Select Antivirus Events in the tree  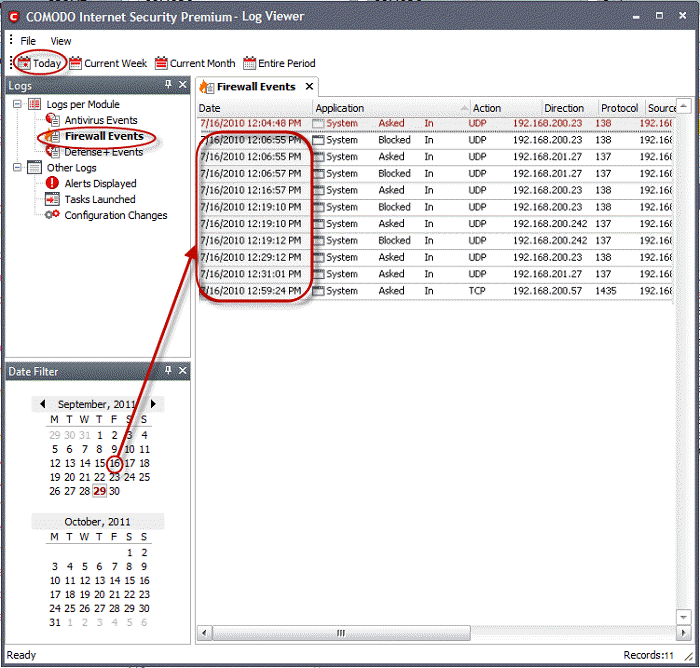[101, 120]
